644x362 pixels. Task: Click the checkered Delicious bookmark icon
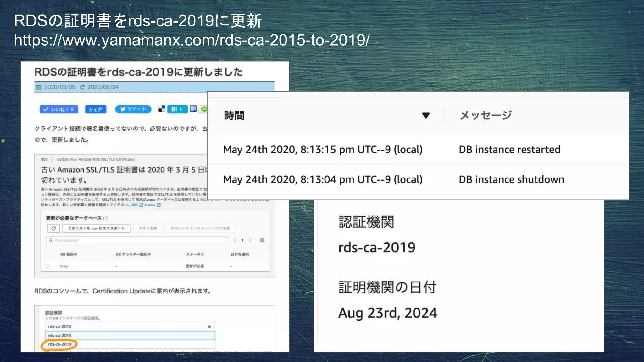[162, 109]
